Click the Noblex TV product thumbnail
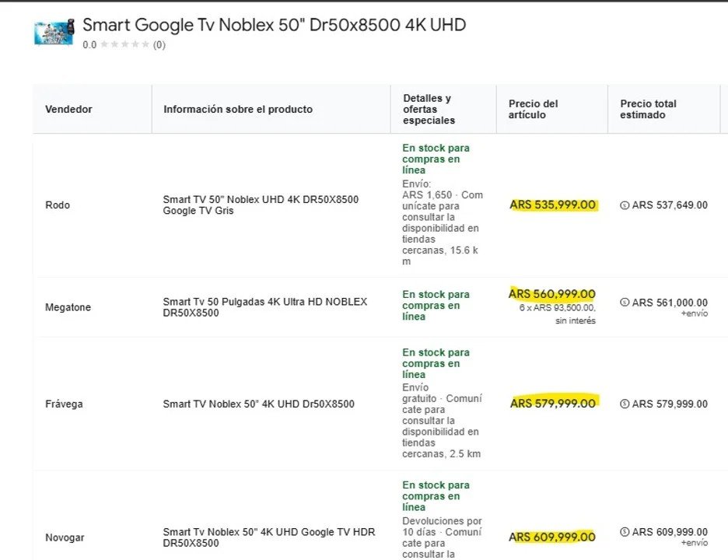This screenshot has height=560, width=728. tap(54, 33)
